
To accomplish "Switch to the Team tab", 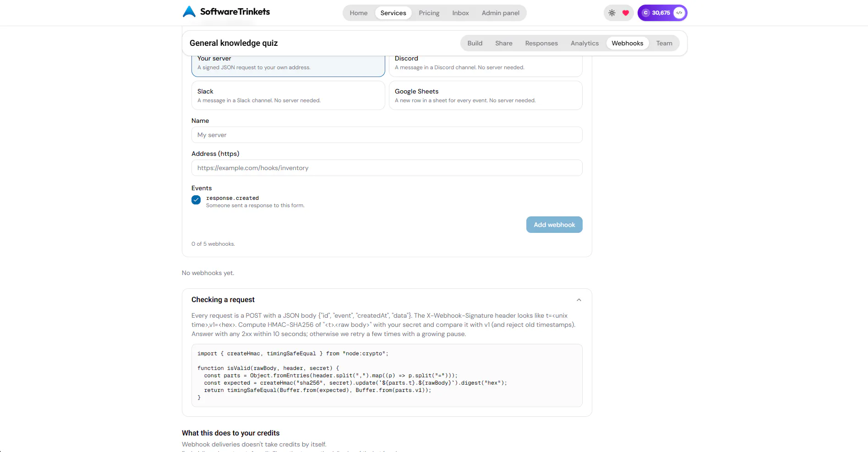I will tap(664, 43).
